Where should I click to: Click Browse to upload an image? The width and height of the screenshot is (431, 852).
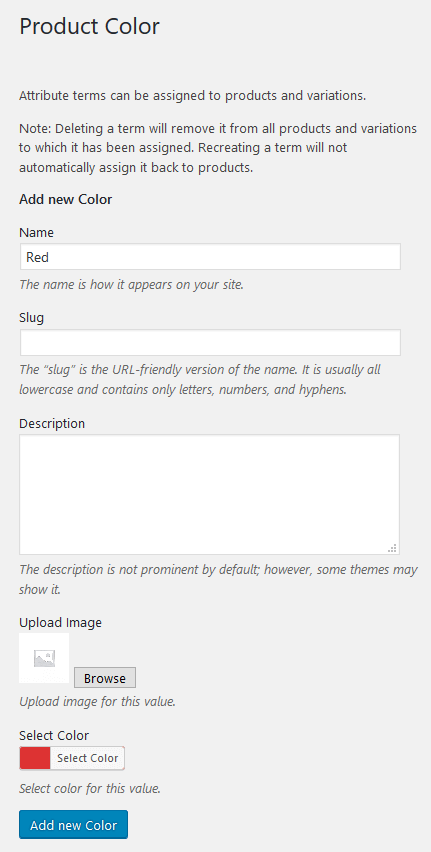[105, 678]
